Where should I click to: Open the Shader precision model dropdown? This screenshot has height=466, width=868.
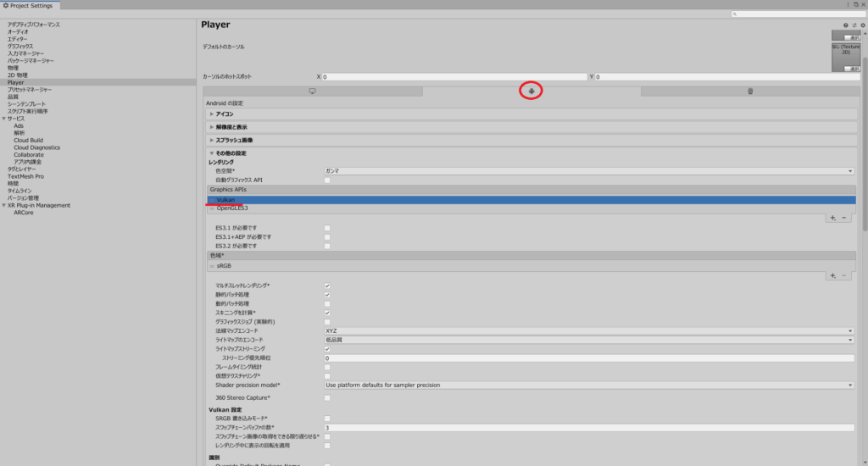589,386
